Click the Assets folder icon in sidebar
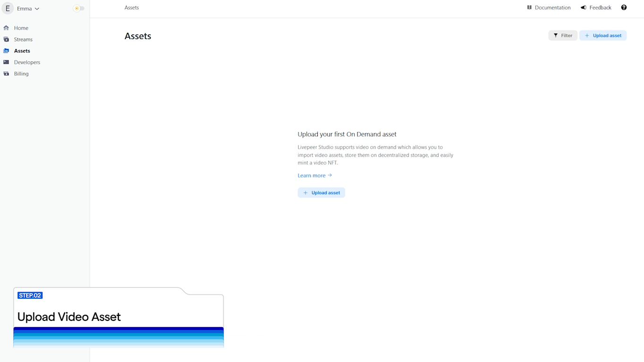The width and height of the screenshot is (644, 362). pyautogui.click(x=6, y=51)
